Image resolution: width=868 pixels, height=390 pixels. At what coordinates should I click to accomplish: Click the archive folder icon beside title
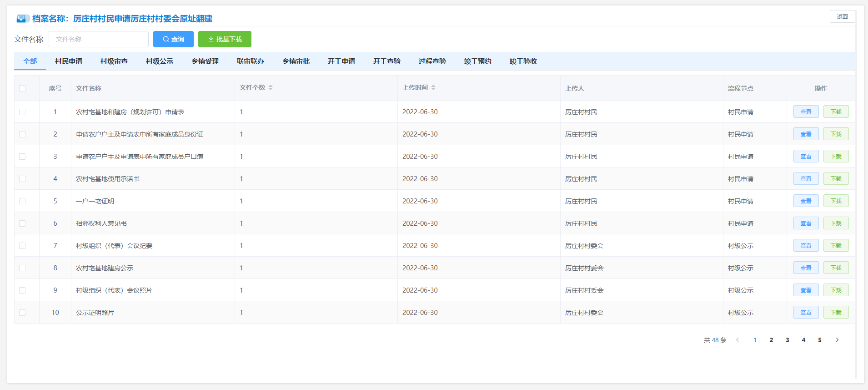tap(22, 19)
